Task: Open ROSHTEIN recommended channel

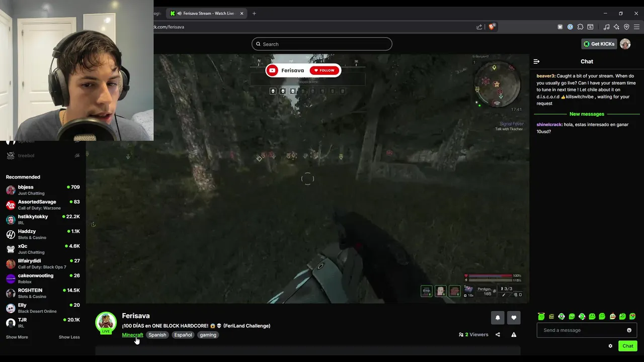Action: pyautogui.click(x=43, y=293)
